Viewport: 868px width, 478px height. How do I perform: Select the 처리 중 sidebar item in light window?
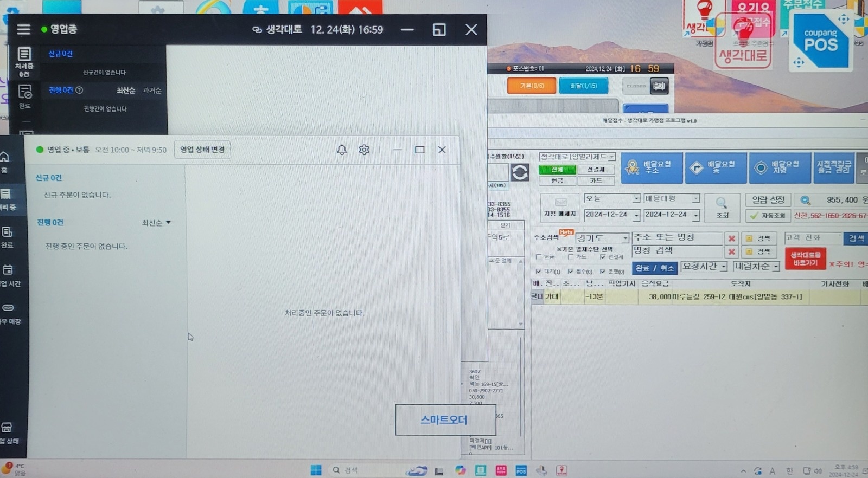[x=8, y=200]
